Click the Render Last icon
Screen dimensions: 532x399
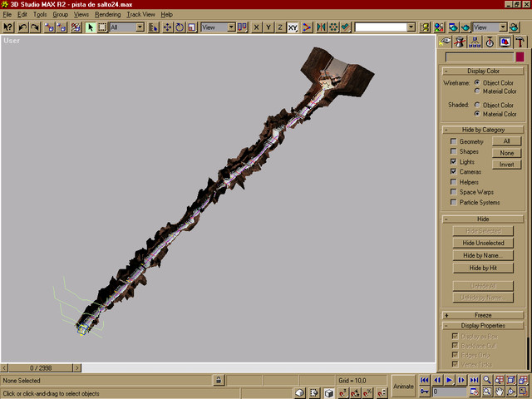pyautogui.click(x=514, y=27)
